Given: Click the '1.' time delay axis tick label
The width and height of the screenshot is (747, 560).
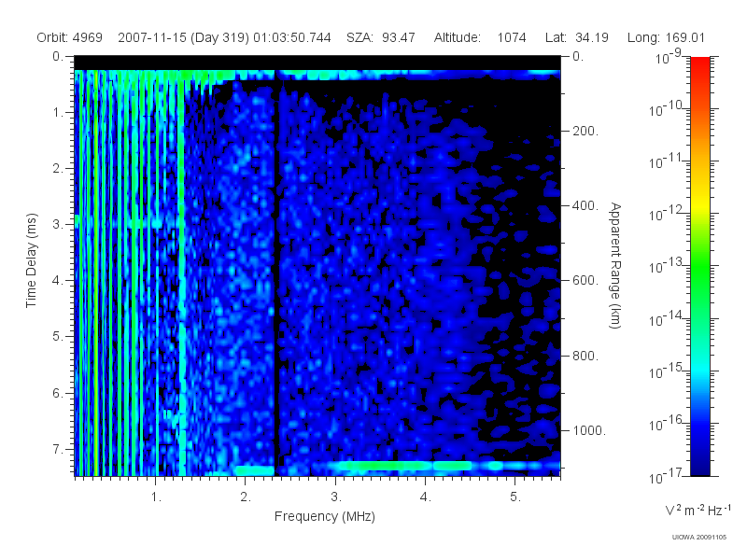Looking at the screenshot, I should [58, 112].
